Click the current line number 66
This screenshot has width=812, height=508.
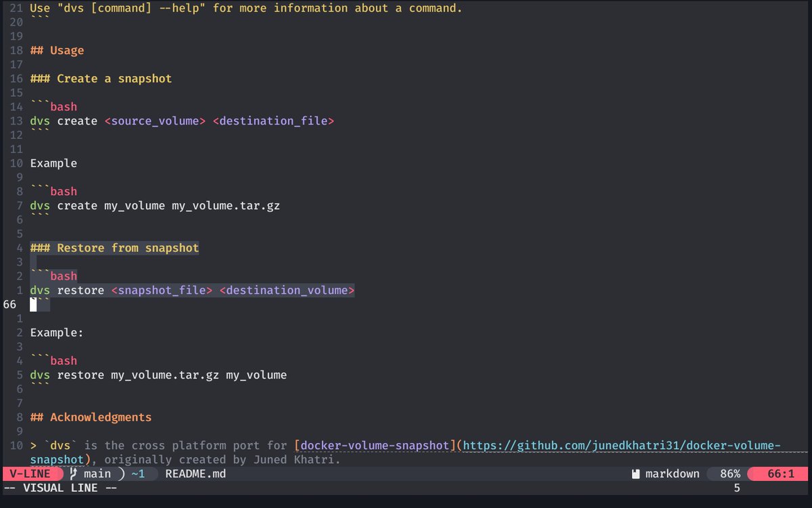click(x=9, y=304)
